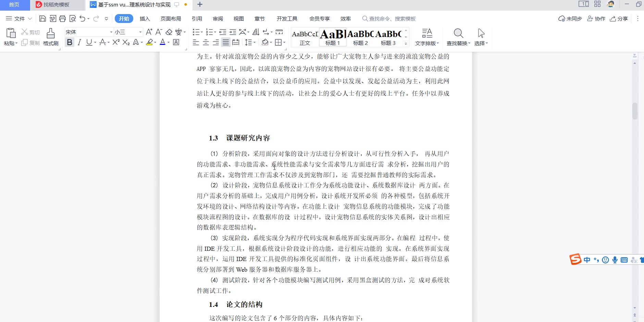Click the Cut (剪切) scissors icon
The height and width of the screenshot is (322, 644).
(24, 32)
